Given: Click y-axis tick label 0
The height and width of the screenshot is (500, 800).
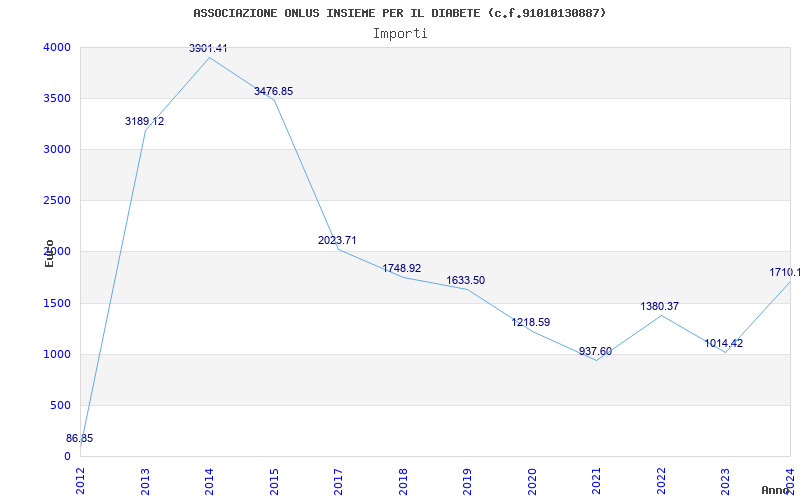Looking at the screenshot, I should [x=67, y=457].
